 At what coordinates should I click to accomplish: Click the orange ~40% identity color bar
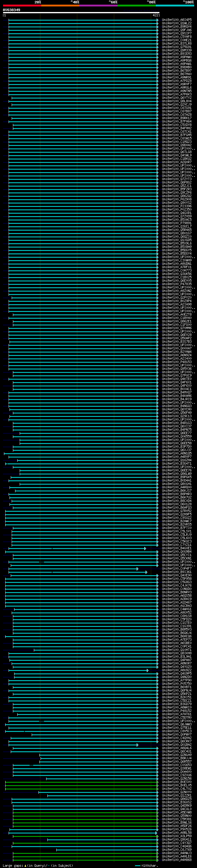click(x=60, y=6)
